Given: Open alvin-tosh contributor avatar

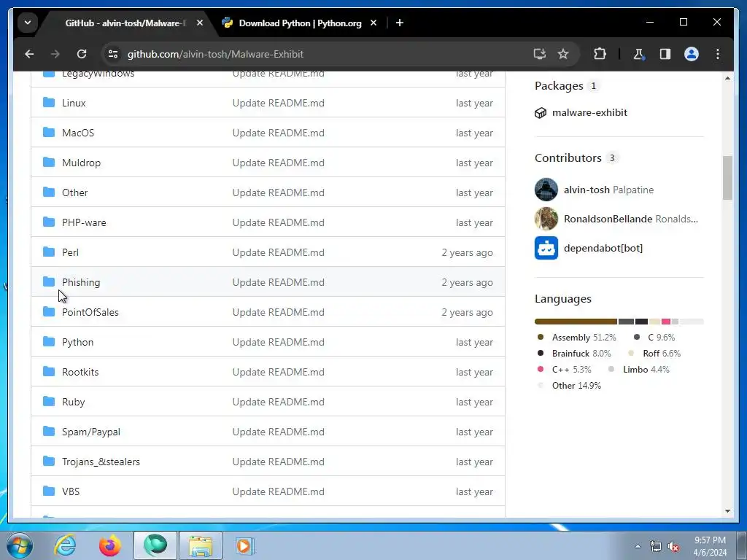Looking at the screenshot, I should click(x=546, y=190).
